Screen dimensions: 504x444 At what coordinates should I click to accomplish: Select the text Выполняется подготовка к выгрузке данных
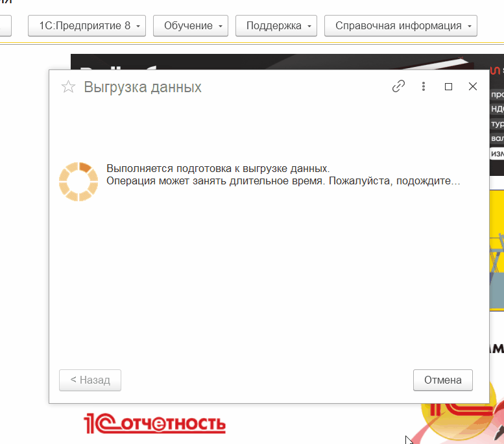pos(218,169)
